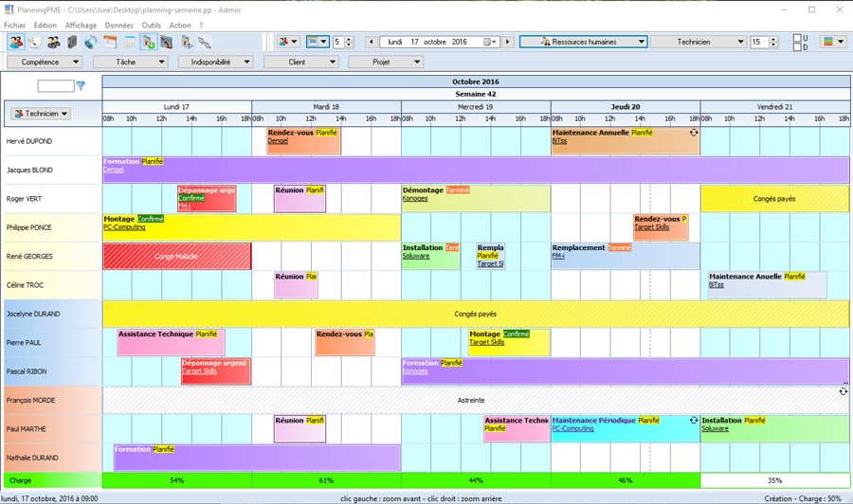853x504 pixels.
Task: Click Konoges link in the Démontage task
Action: coord(415,198)
